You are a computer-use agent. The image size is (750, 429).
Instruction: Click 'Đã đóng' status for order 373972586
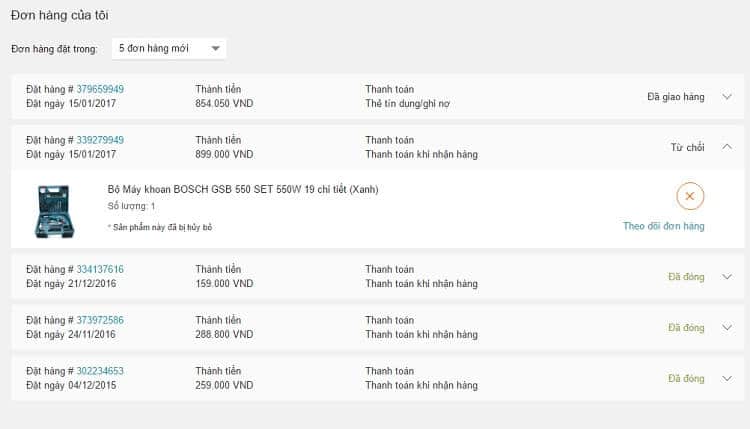click(686, 328)
